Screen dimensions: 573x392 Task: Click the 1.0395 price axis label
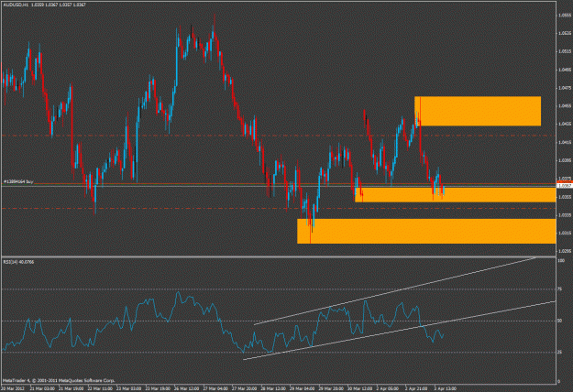click(x=565, y=160)
